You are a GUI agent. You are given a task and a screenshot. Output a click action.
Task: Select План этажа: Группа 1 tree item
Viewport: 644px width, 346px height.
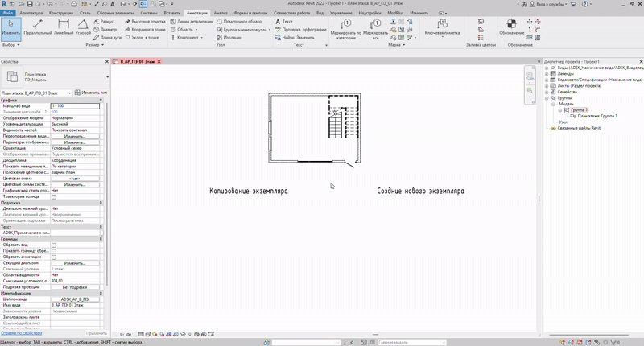pyautogui.click(x=597, y=116)
